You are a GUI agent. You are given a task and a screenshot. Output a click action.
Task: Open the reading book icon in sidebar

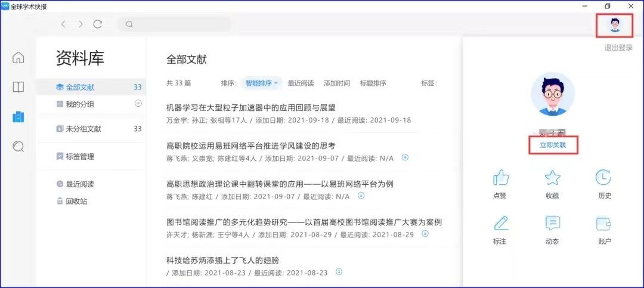click(x=18, y=87)
